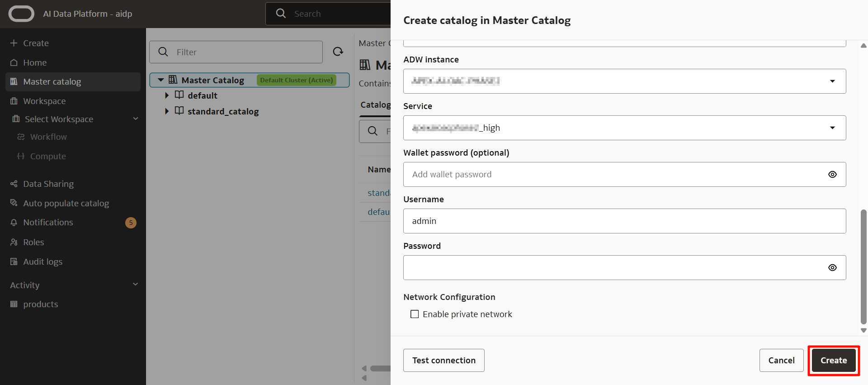Click the Oracle logo in the header
Image resolution: width=868 pixels, height=385 pixels.
pos(21,14)
